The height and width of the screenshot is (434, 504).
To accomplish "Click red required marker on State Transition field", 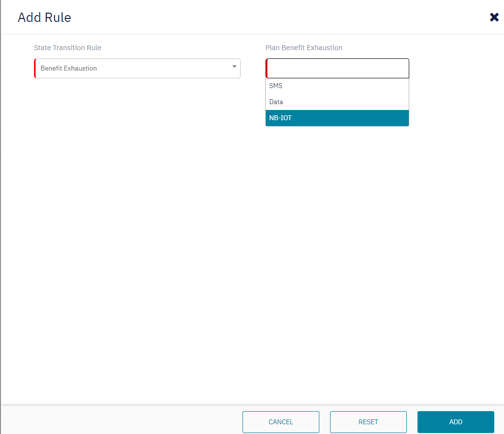I will point(35,68).
